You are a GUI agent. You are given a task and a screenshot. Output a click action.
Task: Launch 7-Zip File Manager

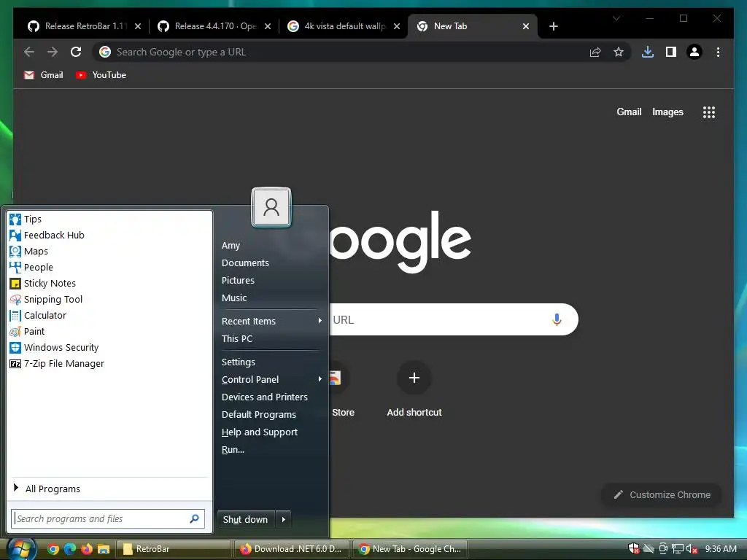tap(57, 363)
